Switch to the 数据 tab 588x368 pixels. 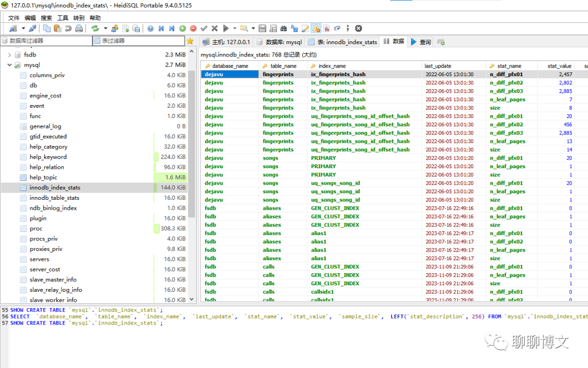point(394,41)
